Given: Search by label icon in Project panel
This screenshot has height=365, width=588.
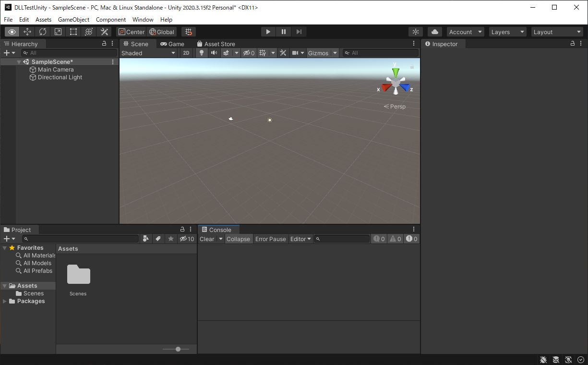Looking at the screenshot, I should pos(158,239).
